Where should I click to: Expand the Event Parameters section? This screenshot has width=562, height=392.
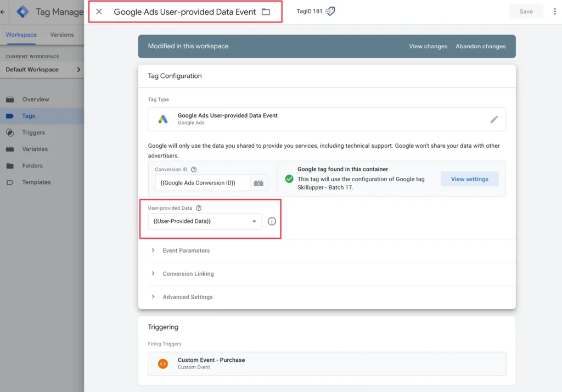pyautogui.click(x=186, y=251)
